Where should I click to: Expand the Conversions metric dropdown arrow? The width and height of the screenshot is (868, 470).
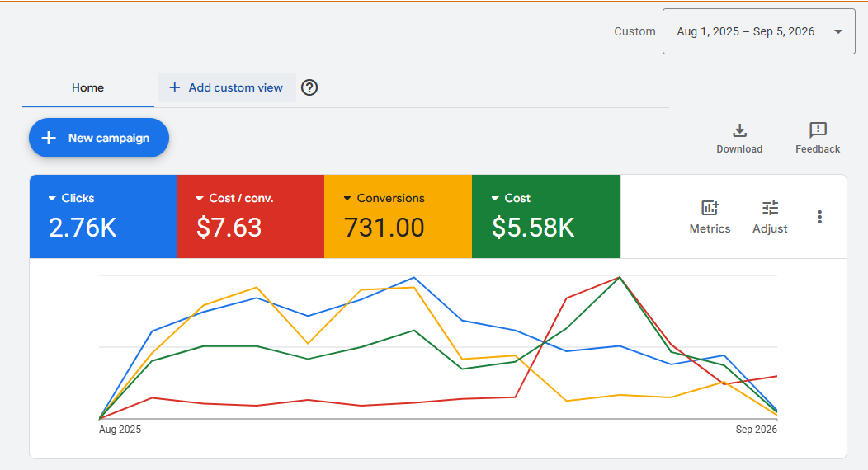pos(347,198)
